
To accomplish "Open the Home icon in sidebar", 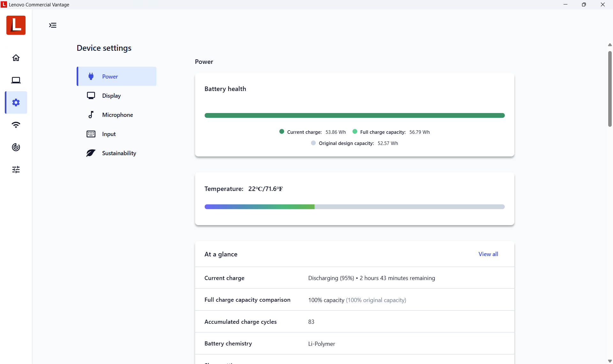I will 16,58.
